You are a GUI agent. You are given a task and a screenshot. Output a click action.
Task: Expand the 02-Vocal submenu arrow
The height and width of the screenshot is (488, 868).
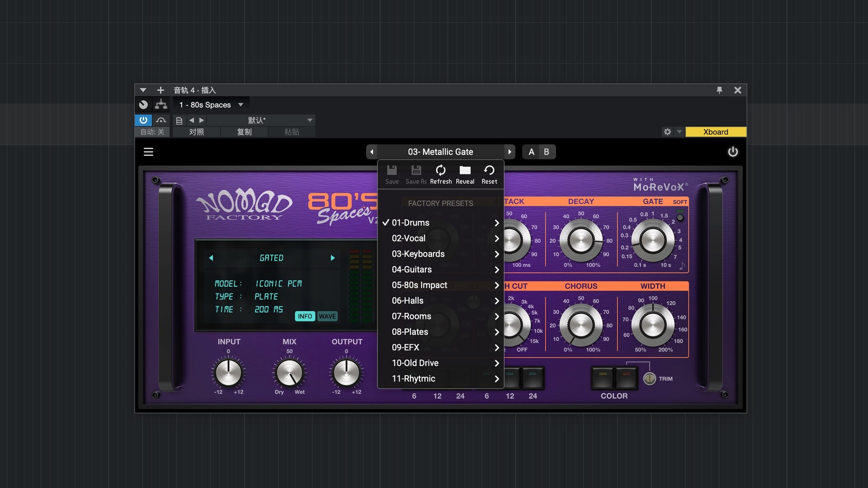tap(496, 239)
